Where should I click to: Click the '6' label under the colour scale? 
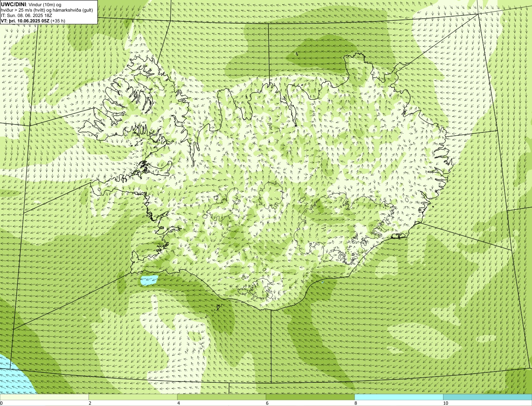pos(267,403)
